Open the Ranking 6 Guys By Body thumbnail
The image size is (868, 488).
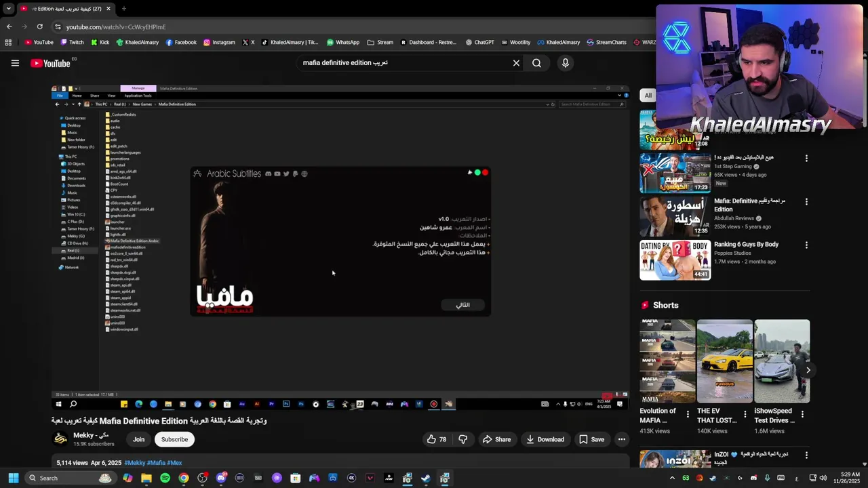coord(675,260)
